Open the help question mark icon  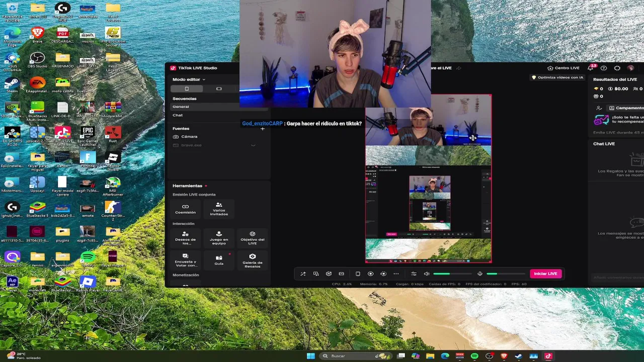604,68
